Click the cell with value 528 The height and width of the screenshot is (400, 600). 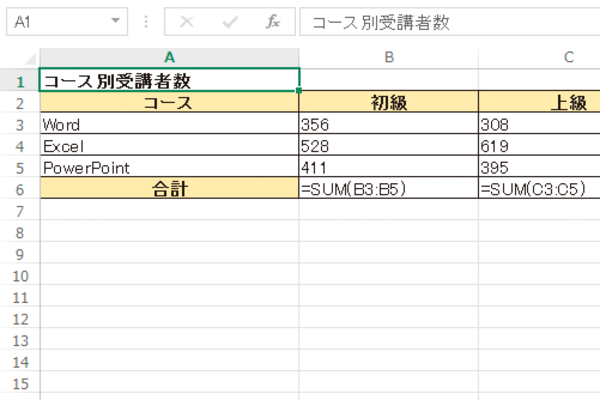click(389, 146)
